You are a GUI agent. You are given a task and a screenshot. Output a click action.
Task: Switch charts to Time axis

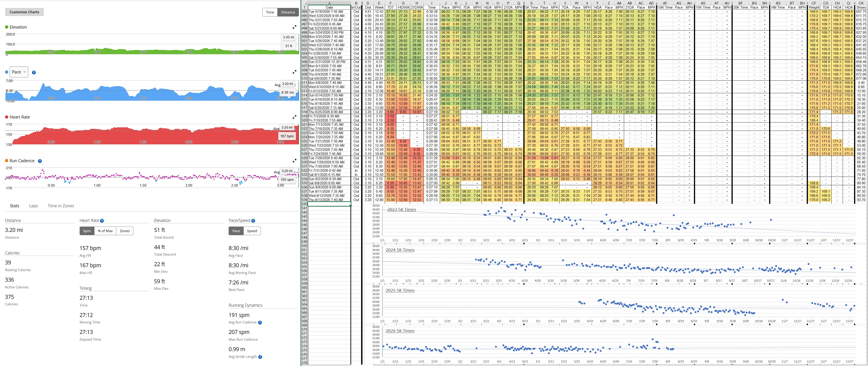(270, 12)
